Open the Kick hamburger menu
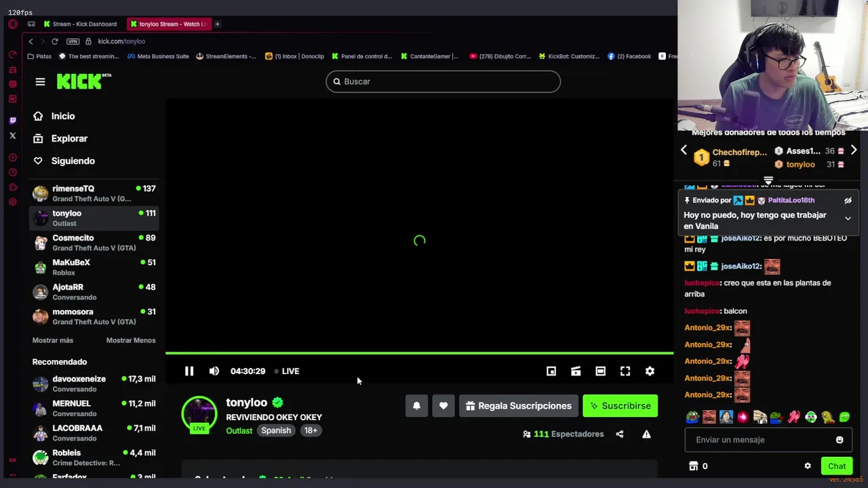Viewport: 868px width, 488px height. 40,82
